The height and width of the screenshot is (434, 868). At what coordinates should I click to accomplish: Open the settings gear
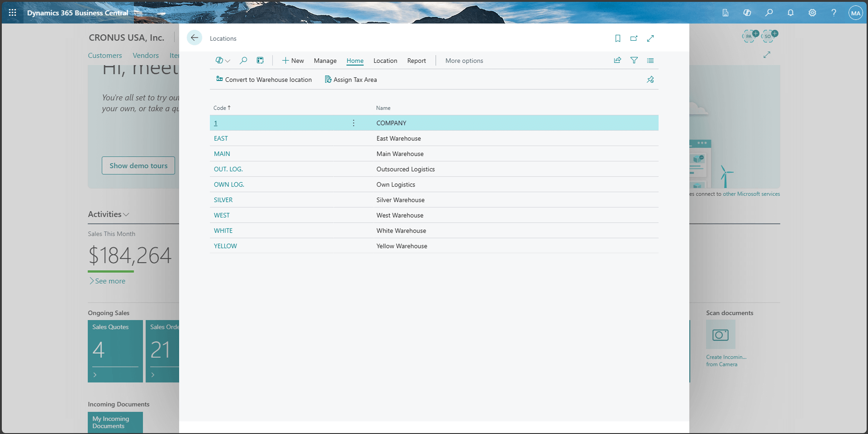(812, 13)
